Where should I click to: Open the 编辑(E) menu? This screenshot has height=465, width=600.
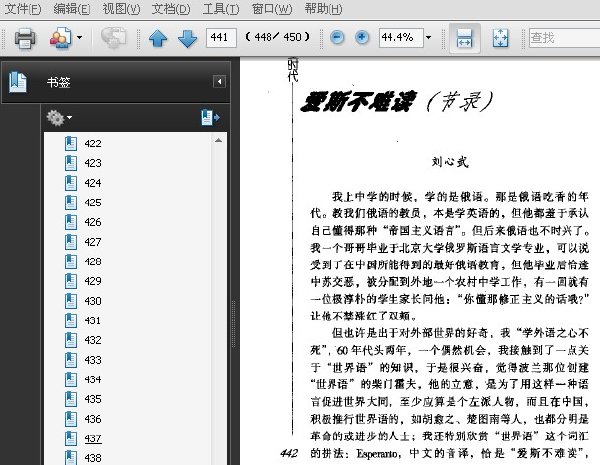click(72, 8)
